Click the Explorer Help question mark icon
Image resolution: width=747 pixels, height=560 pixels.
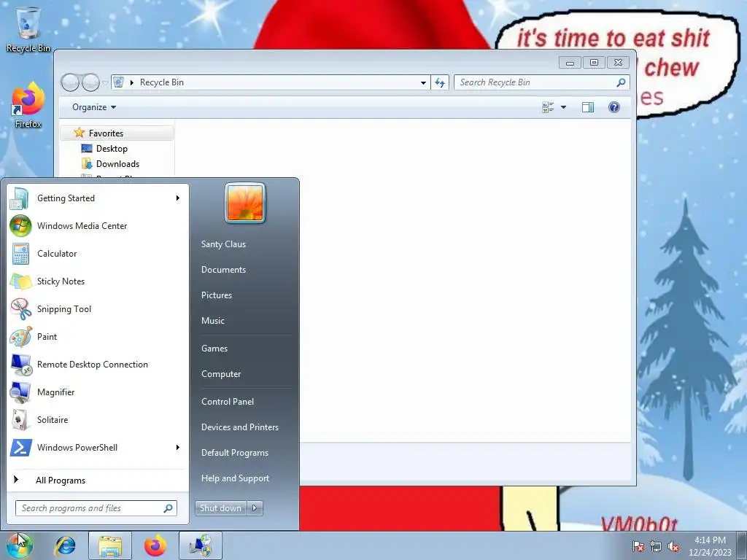(614, 107)
